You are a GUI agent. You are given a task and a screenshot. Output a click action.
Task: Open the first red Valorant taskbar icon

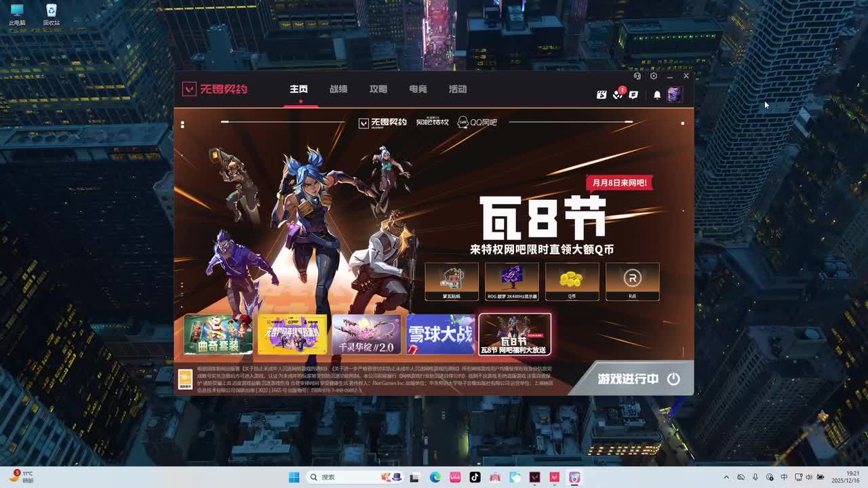coord(534,477)
